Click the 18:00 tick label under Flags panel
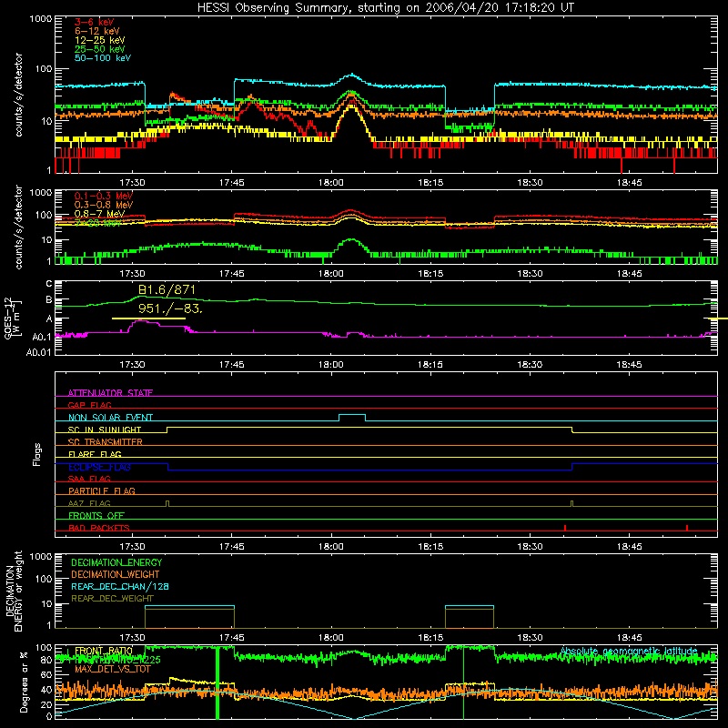 click(x=331, y=547)
